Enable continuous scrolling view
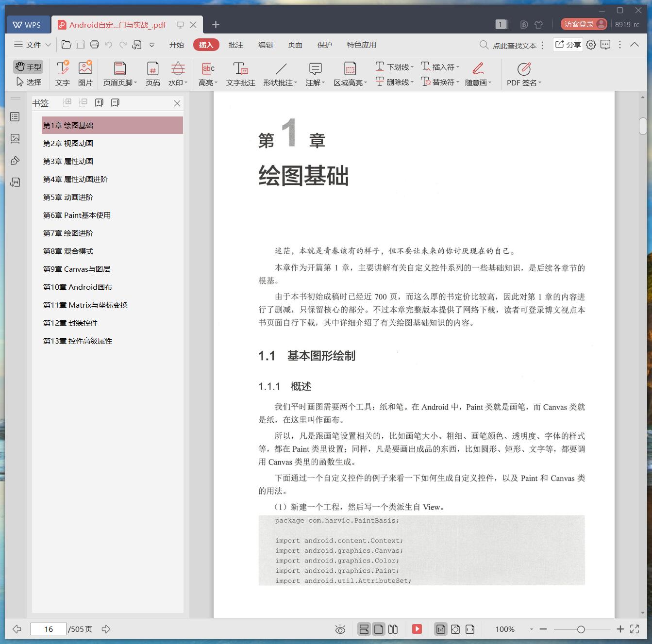This screenshot has height=644, width=652. pyautogui.click(x=364, y=629)
